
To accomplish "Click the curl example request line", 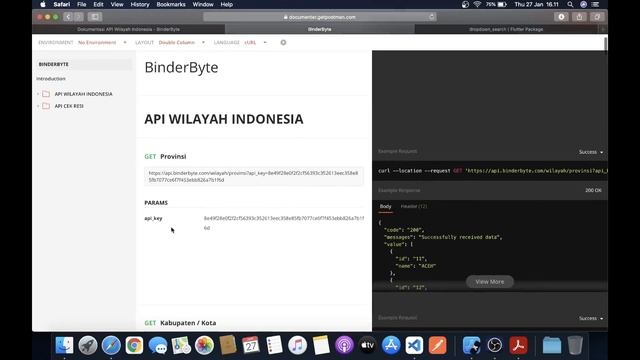I will [x=493, y=171].
